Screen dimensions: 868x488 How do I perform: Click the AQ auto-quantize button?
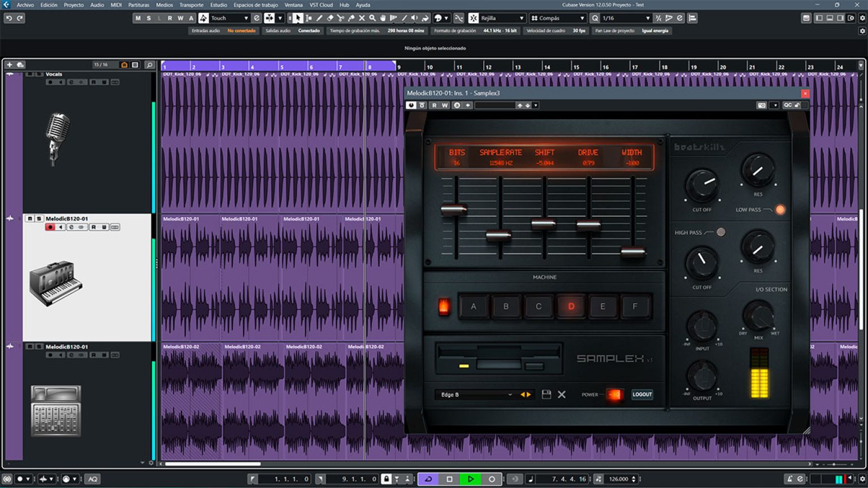(x=93, y=479)
